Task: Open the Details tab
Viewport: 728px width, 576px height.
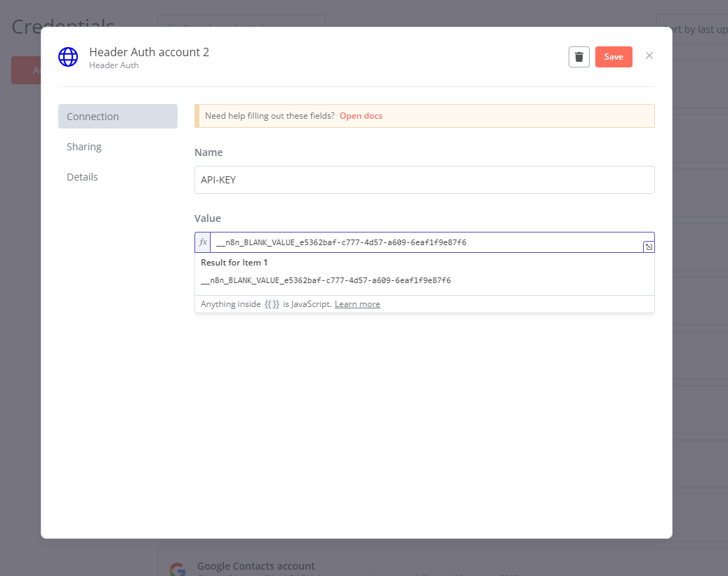Action: point(82,177)
